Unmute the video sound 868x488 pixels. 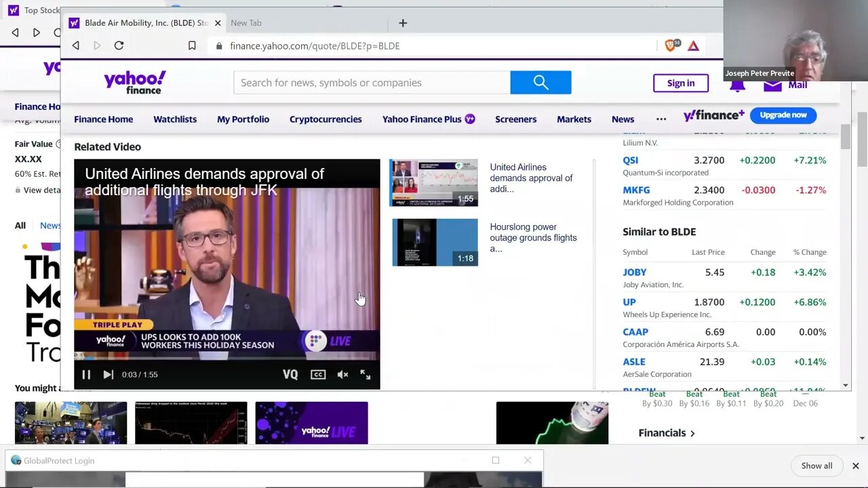pyautogui.click(x=343, y=374)
